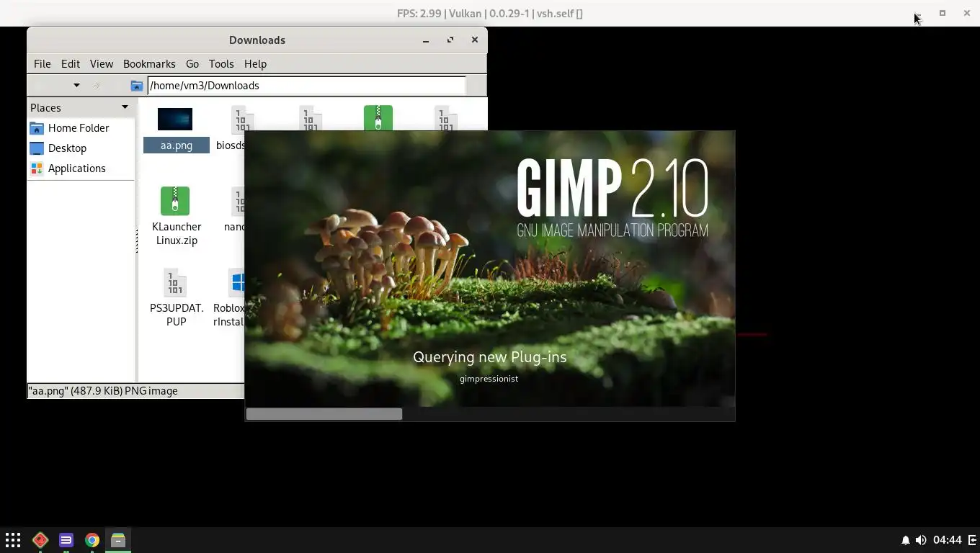Minimize the Downloads window

point(426,40)
